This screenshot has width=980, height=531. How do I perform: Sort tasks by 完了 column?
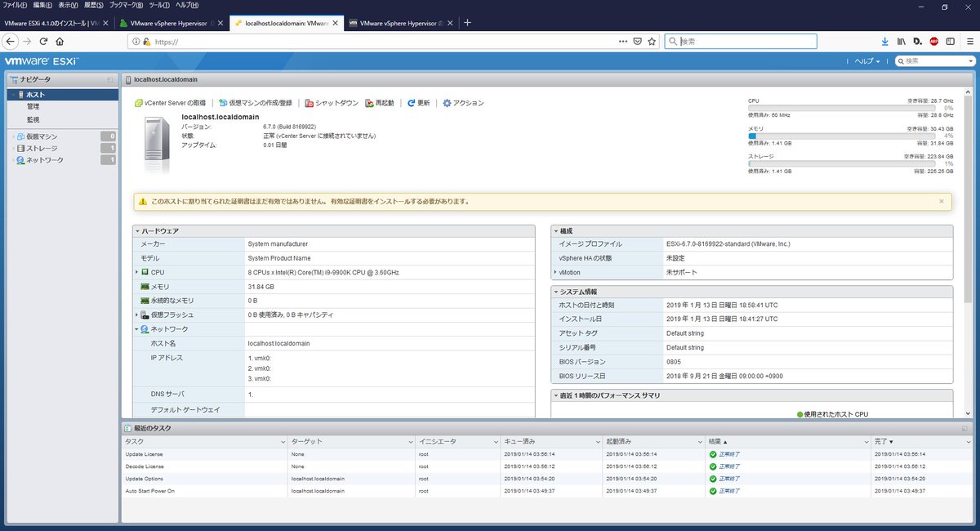[884, 441]
